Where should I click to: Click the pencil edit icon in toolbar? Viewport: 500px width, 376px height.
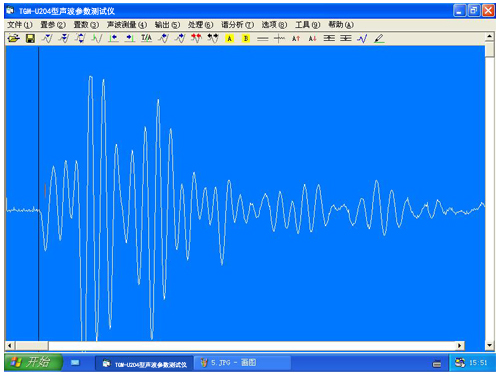[x=379, y=39]
